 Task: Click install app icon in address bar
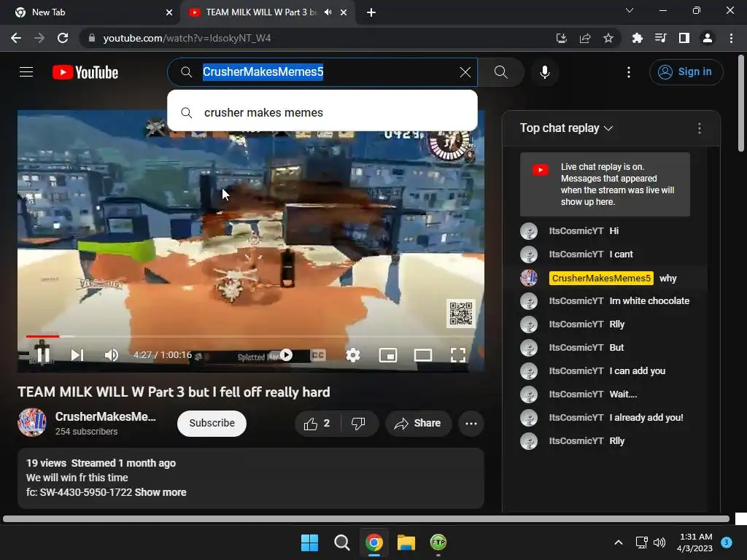562,38
